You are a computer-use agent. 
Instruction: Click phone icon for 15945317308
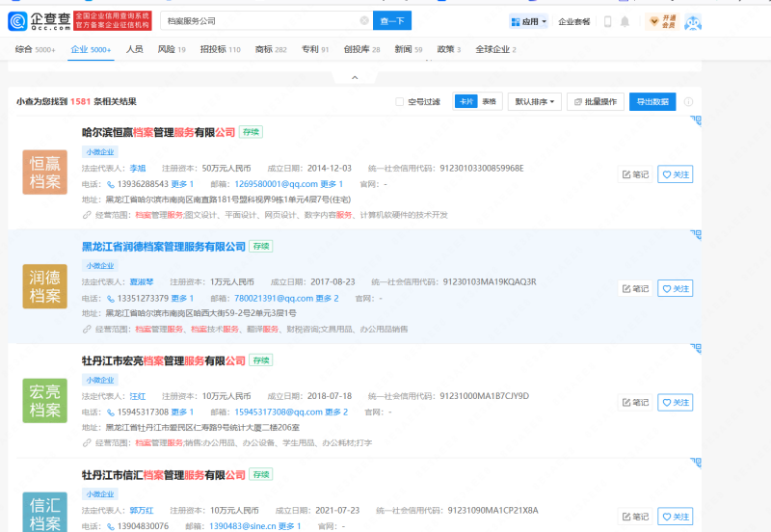click(111, 412)
